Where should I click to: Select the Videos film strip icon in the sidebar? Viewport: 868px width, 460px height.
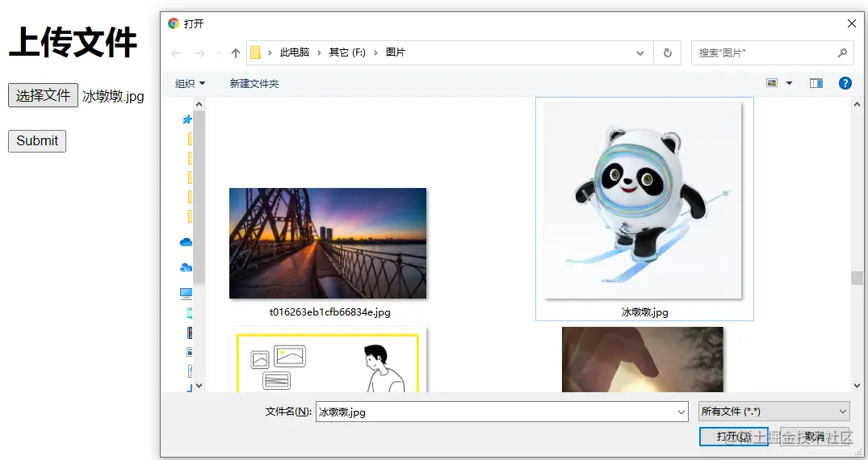coord(189,332)
